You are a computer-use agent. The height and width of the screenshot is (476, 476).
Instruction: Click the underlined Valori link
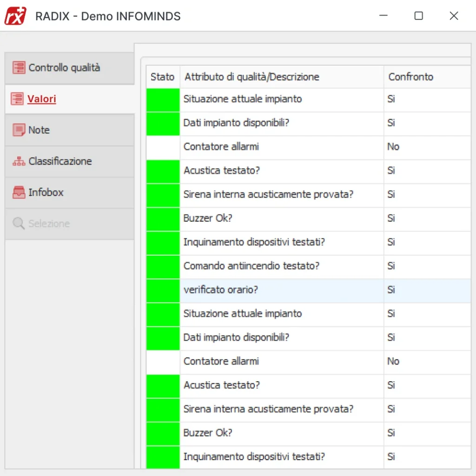point(42,99)
